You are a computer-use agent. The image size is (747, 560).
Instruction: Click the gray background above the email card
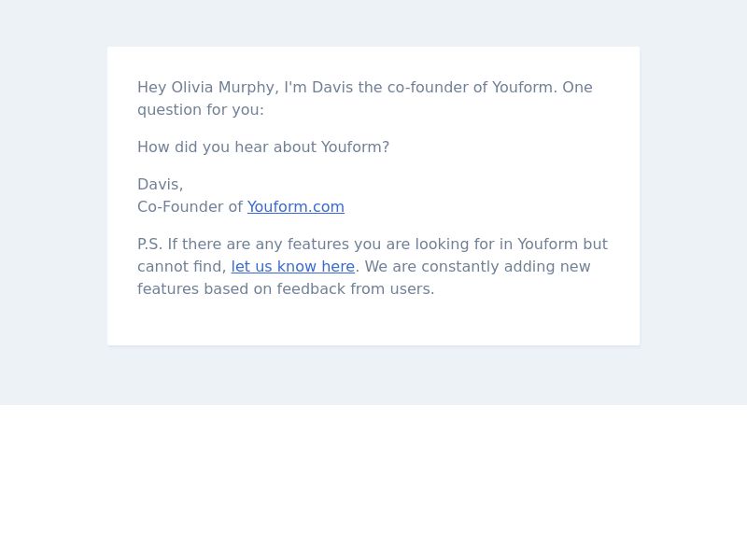373,22
